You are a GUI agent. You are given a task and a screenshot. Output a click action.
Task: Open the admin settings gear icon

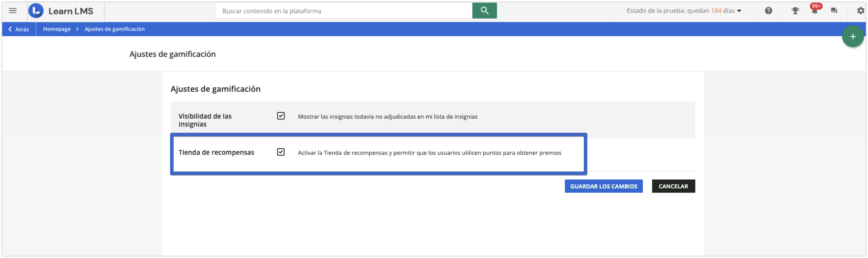[x=861, y=11]
